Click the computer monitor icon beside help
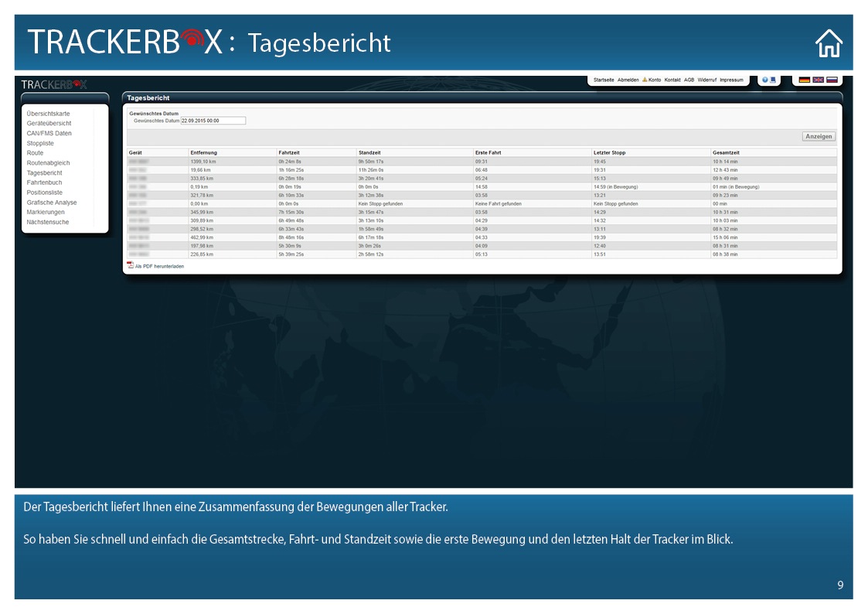Screen dimensions: 868x614 [773, 80]
